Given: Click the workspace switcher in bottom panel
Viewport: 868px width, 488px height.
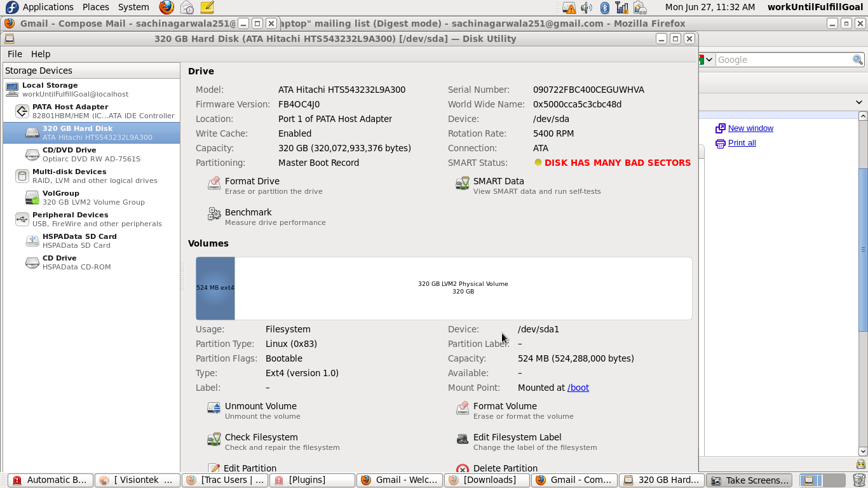Looking at the screenshot, I should pos(822,480).
